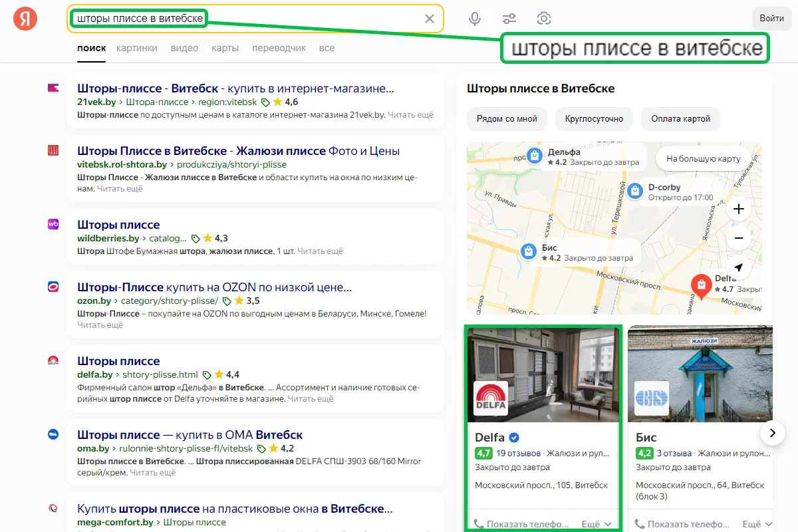
Task: Open the 21vek.by Шторы-плиссе result link
Action: coord(235,88)
